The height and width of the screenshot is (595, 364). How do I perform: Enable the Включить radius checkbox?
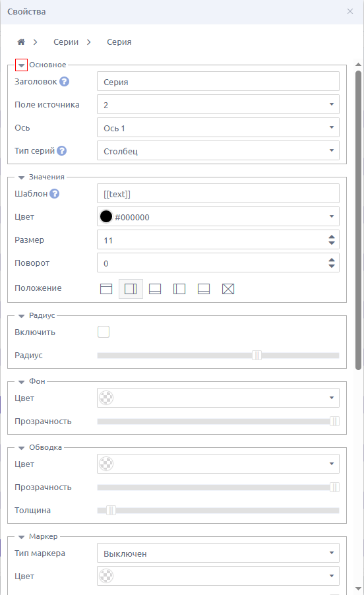coord(104,332)
